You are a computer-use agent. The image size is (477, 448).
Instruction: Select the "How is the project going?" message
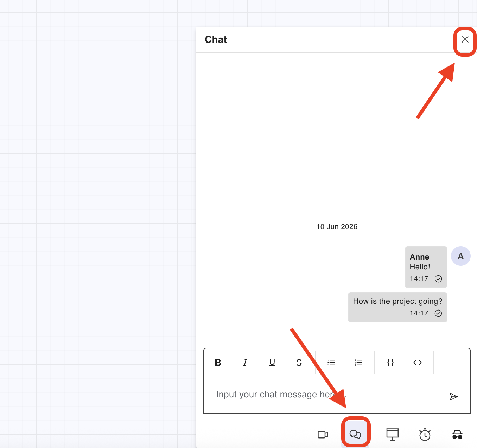coord(397,307)
